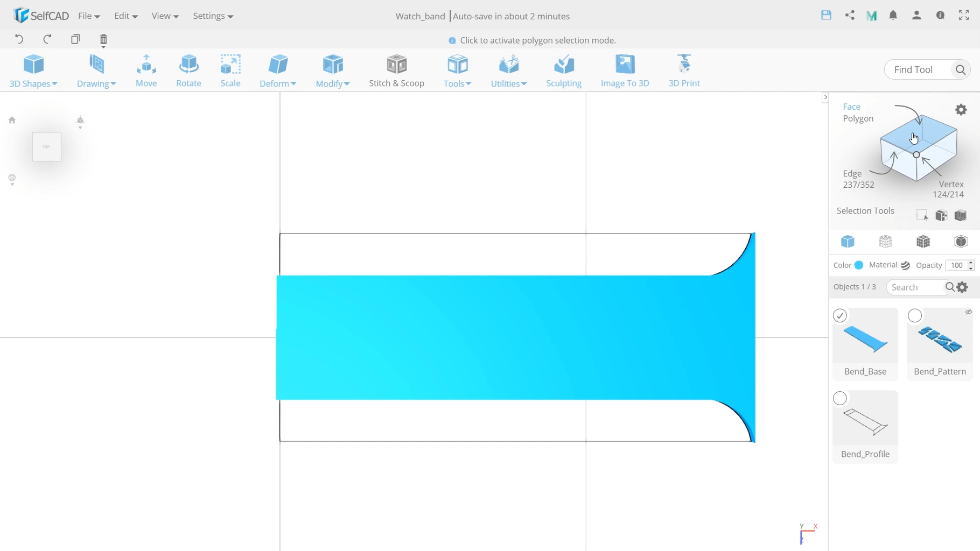Select the Rotate tool

[x=188, y=70]
